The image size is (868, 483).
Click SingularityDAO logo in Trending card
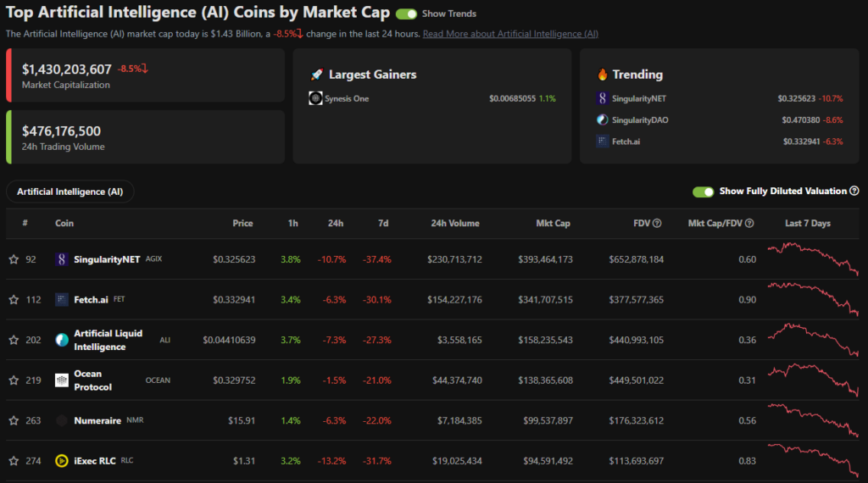[603, 119]
